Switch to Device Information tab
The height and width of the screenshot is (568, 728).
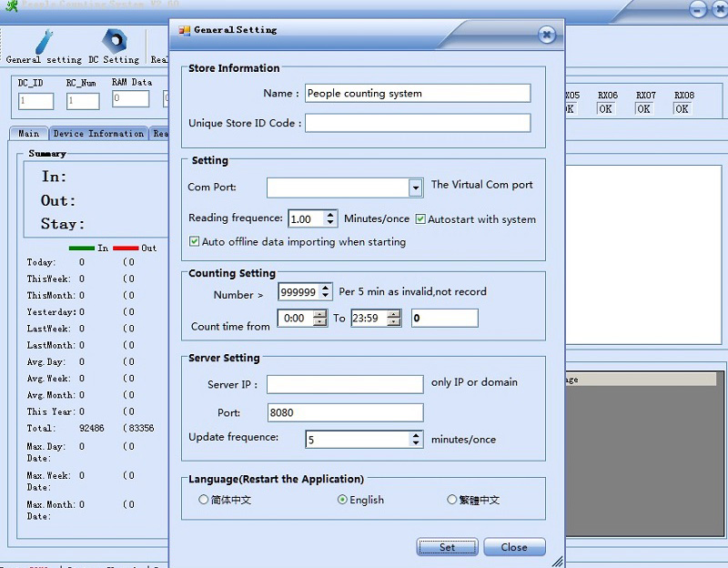[x=98, y=134]
